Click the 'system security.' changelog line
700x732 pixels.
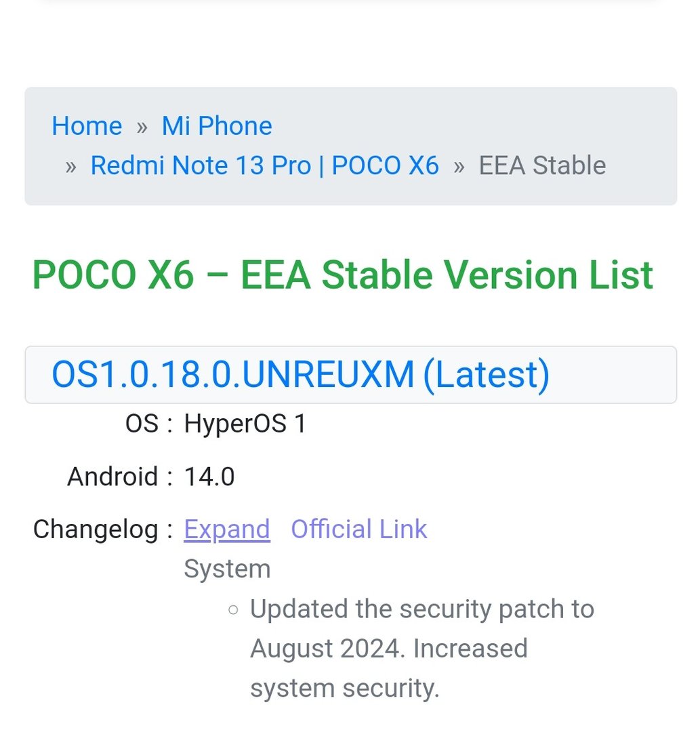[344, 688]
